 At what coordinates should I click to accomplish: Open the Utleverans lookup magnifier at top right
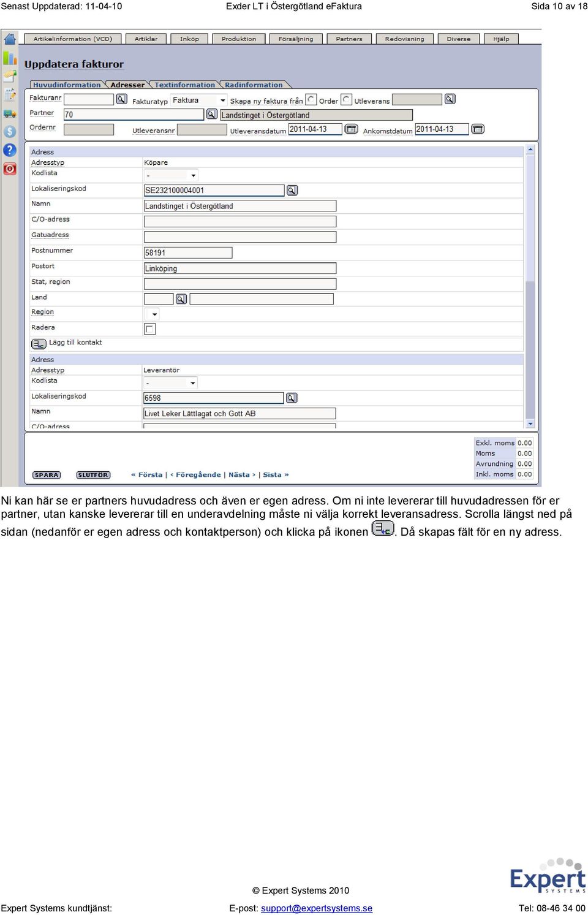(450, 99)
